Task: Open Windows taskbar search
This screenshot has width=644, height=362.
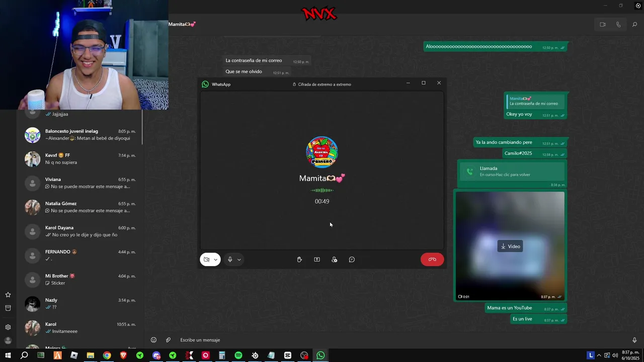Action: point(24,355)
